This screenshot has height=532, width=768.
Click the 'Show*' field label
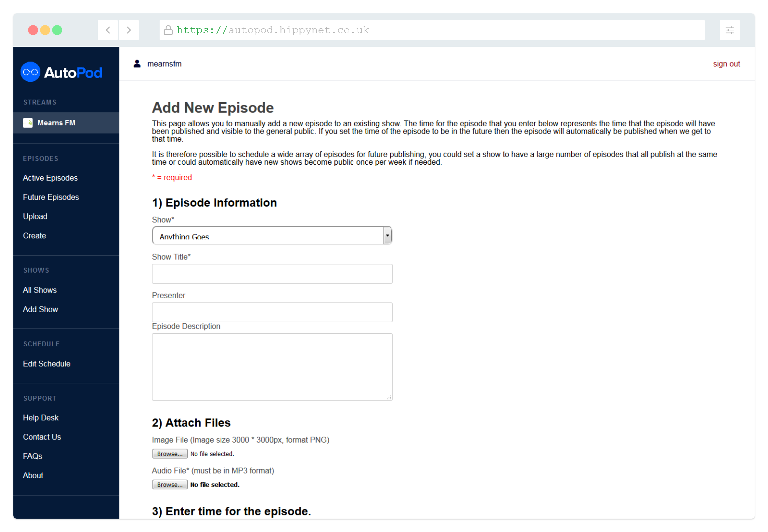(x=163, y=220)
